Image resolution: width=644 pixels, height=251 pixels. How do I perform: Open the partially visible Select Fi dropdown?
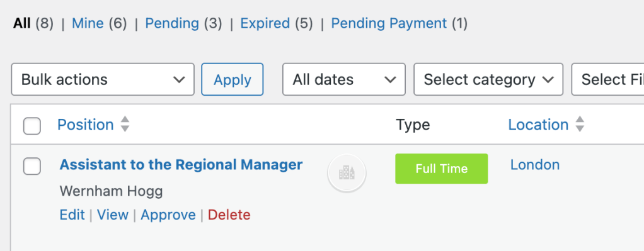pos(608,79)
